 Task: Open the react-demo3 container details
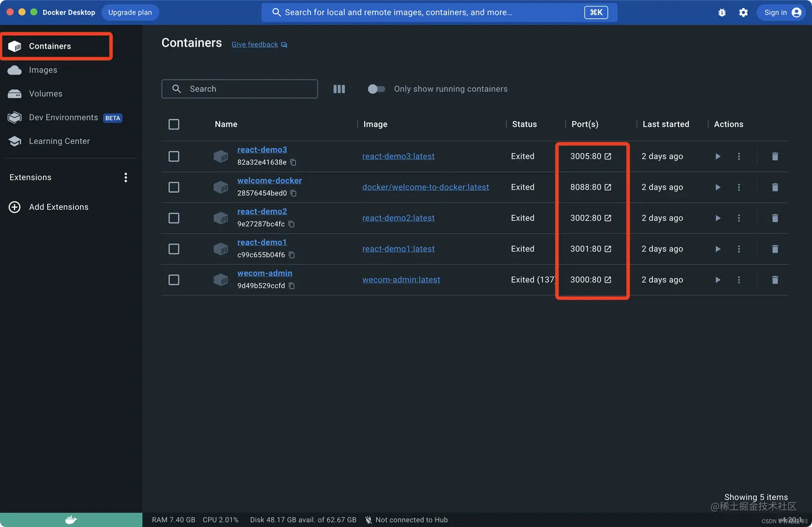point(262,150)
